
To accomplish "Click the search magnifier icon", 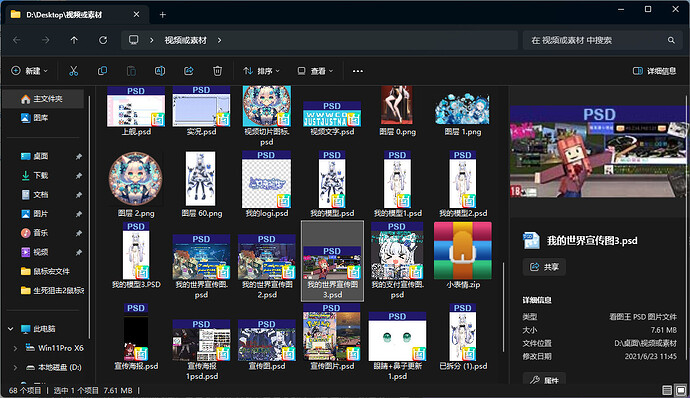I will [x=671, y=40].
